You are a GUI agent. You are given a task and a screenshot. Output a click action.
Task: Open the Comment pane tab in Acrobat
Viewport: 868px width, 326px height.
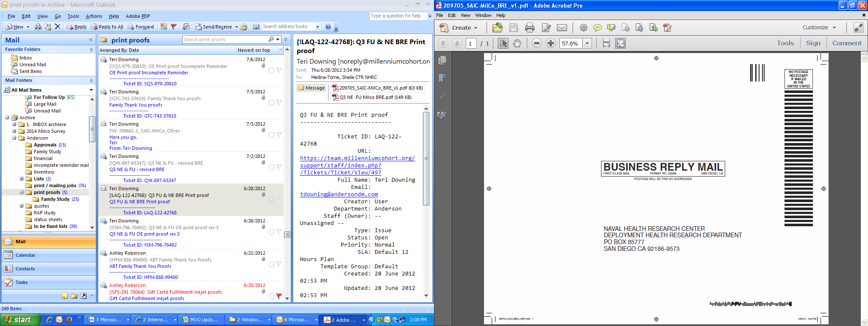click(x=847, y=43)
